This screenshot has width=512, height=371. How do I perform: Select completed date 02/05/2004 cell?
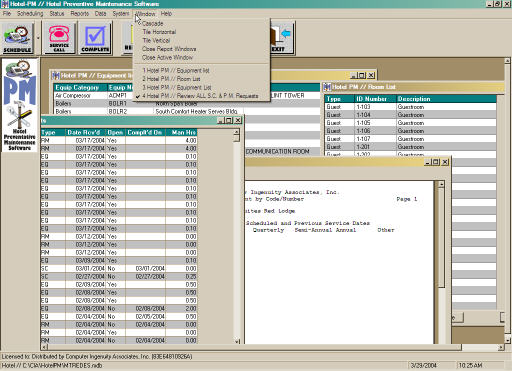145,316
